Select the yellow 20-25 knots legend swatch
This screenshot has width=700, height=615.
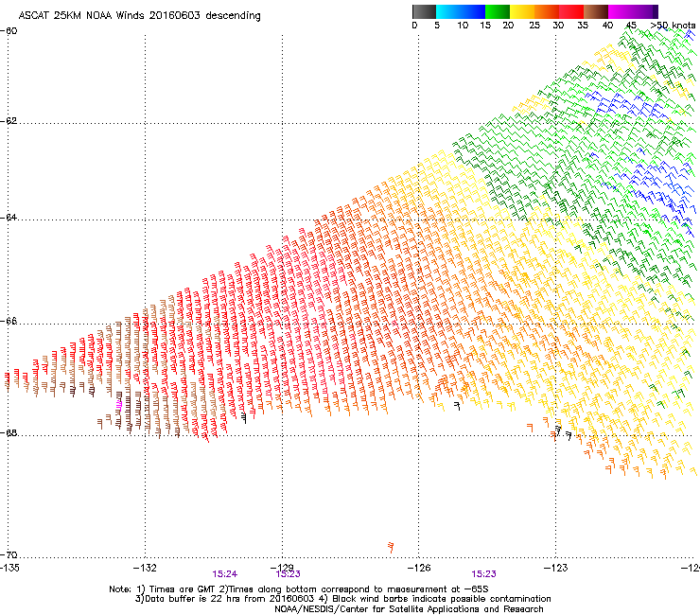point(522,11)
